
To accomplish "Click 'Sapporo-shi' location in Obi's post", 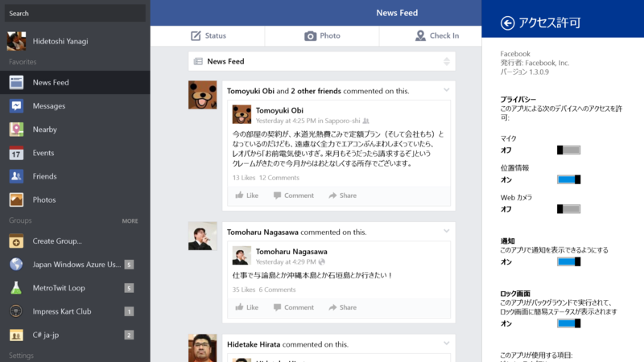I will pyautogui.click(x=342, y=121).
